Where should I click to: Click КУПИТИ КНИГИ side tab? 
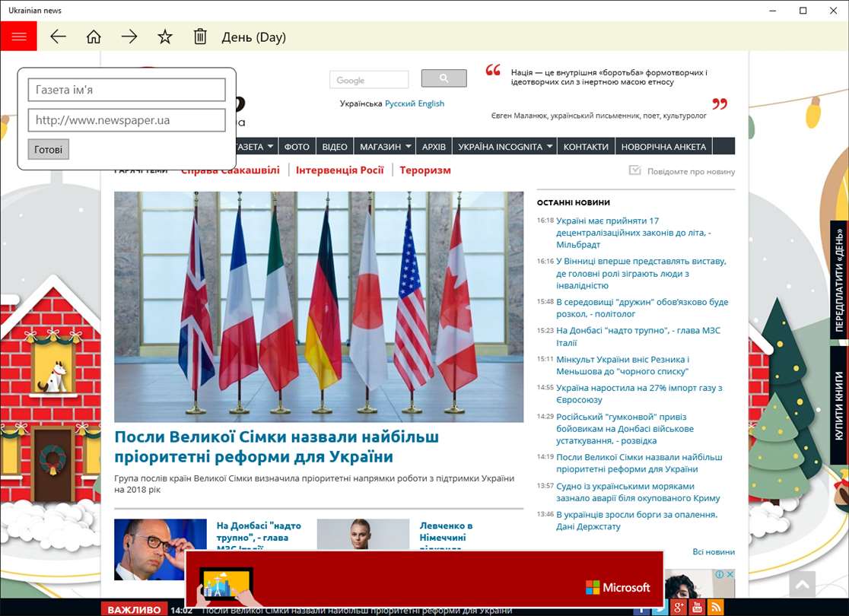point(838,405)
